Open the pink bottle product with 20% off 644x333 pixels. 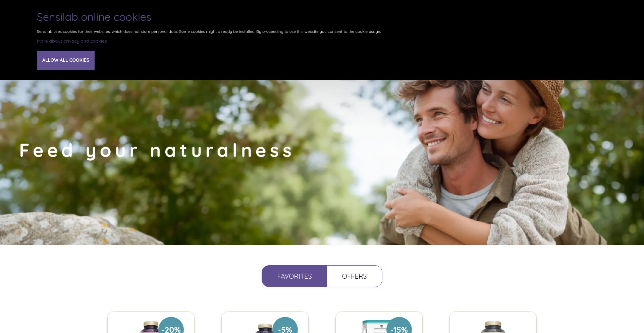[x=149, y=327]
